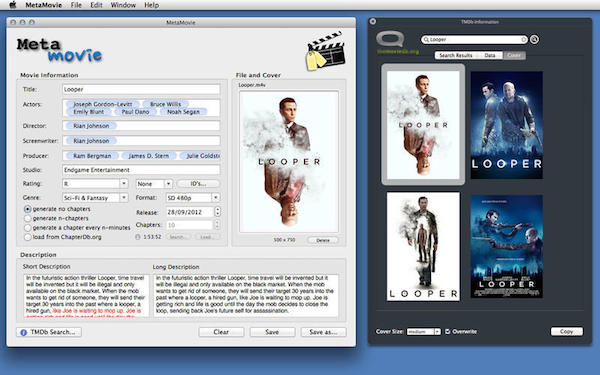Click the Long Description text area
Image resolution: width=600 pixels, height=375 pixels.
point(246,295)
